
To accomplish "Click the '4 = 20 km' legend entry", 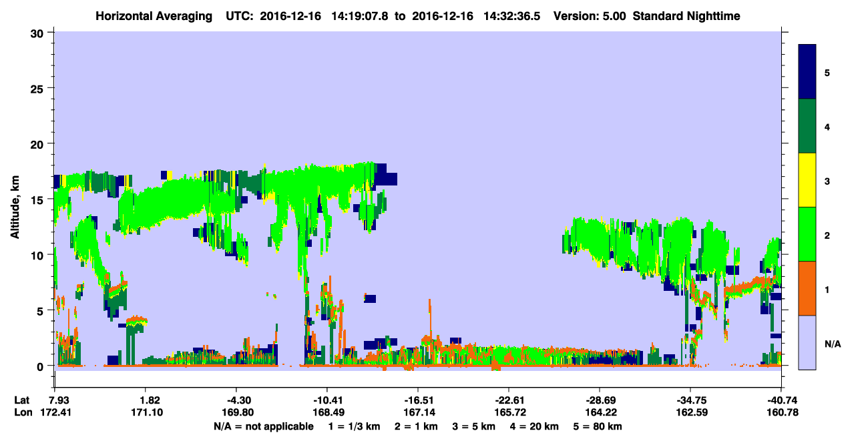I will point(535,426).
